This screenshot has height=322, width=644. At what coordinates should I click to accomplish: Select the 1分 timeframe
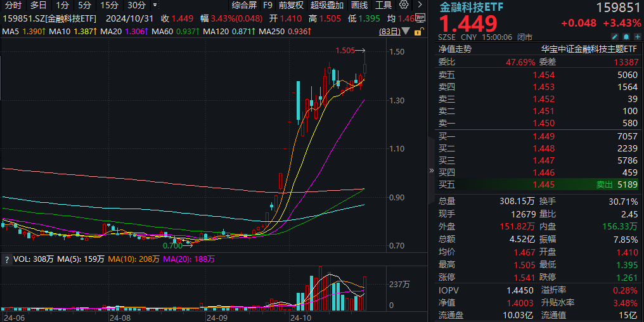(62, 5)
